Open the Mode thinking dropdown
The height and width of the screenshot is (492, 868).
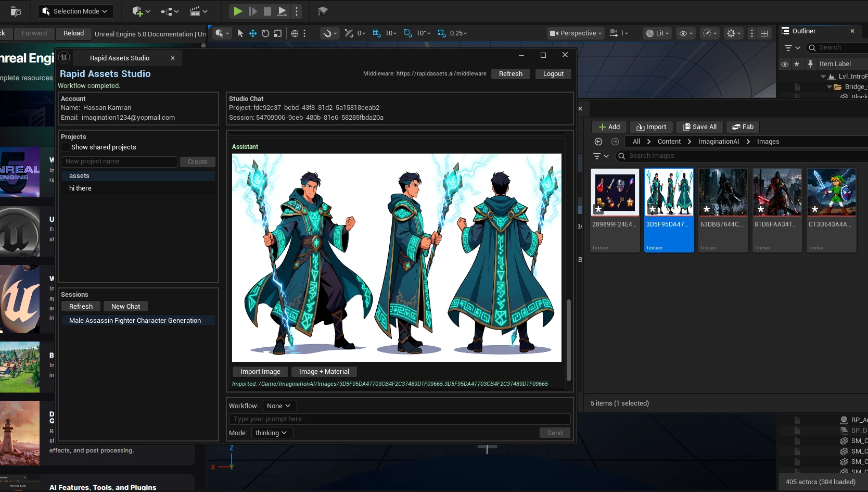click(272, 433)
